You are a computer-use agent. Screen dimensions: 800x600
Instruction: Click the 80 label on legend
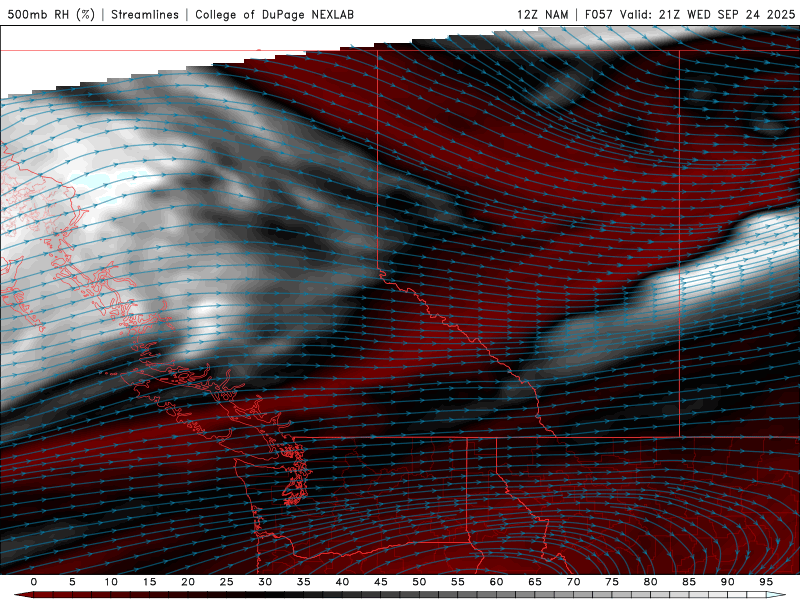(x=651, y=582)
